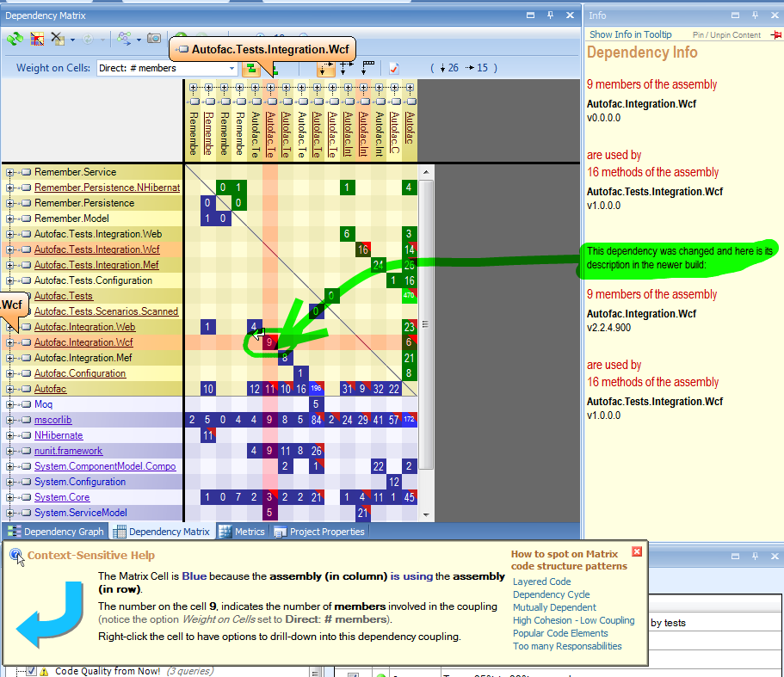Viewport: 784px width, 677px height.
Task: Click the highlighted green tree icon beside the weight combo
Action: pyautogui.click(x=251, y=69)
